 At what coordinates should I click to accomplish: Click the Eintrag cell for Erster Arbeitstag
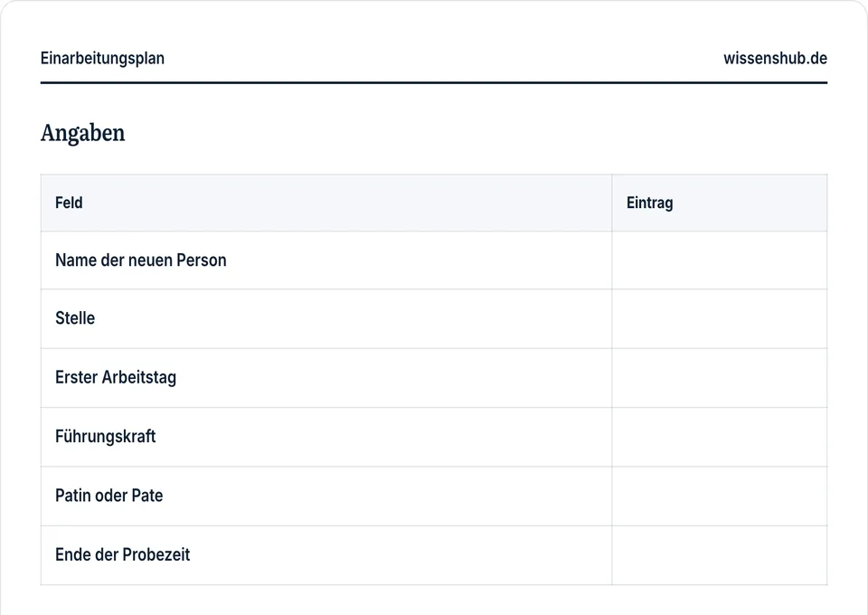(719, 378)
